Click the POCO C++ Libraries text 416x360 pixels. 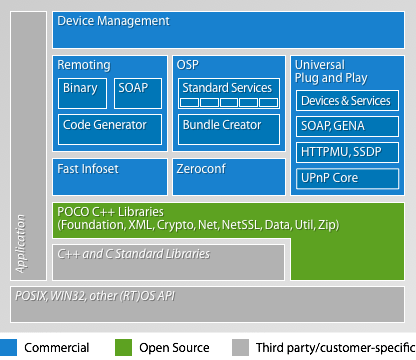pyautogui.click(x=110, y=212)
